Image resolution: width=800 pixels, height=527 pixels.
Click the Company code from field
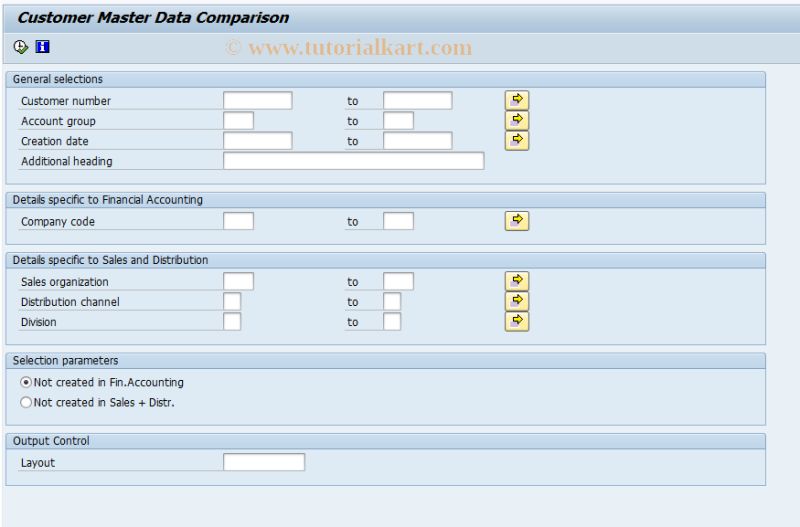pyautogui.click(x=238, y=221)
